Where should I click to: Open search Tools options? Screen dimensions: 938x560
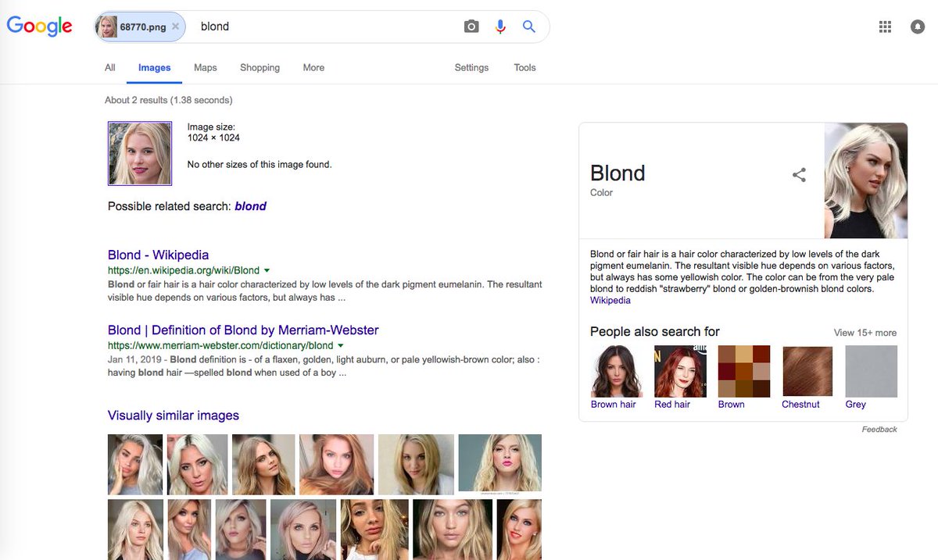[525, 68]
